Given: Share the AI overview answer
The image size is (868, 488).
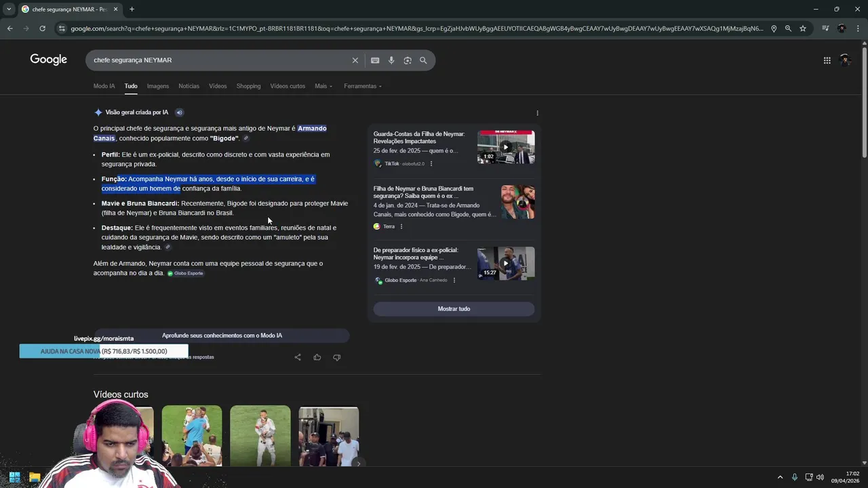Looking at the screenshot, I should pyautogui.click(x=298, y=357).
